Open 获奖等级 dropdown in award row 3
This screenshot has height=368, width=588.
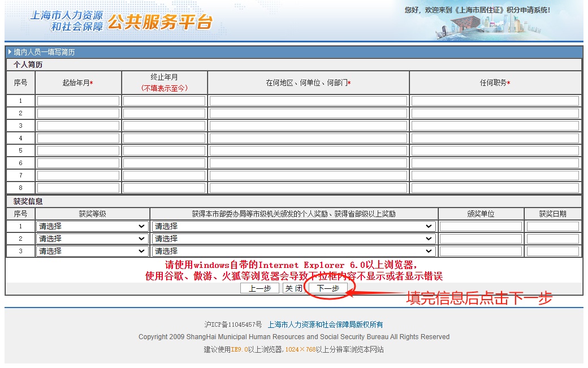[92, 251]
